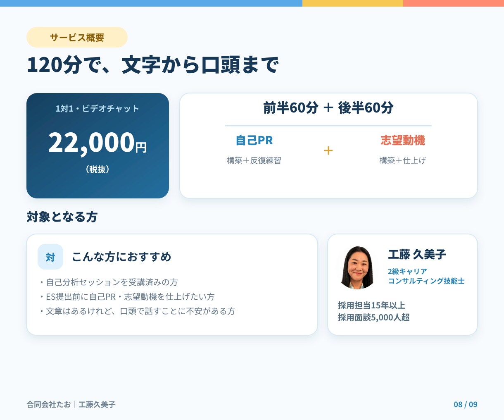
Task: Click the 対 icon tile
Action: click(x=50, y=257)
